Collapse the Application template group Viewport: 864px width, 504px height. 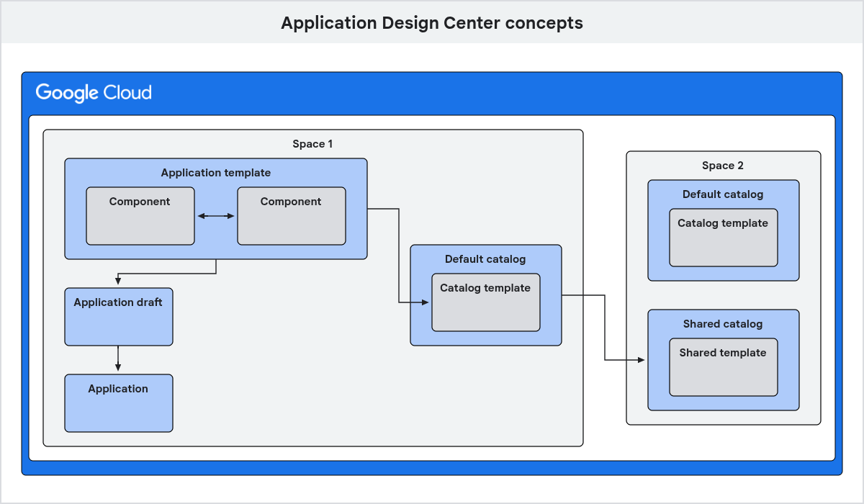[215, 173]
